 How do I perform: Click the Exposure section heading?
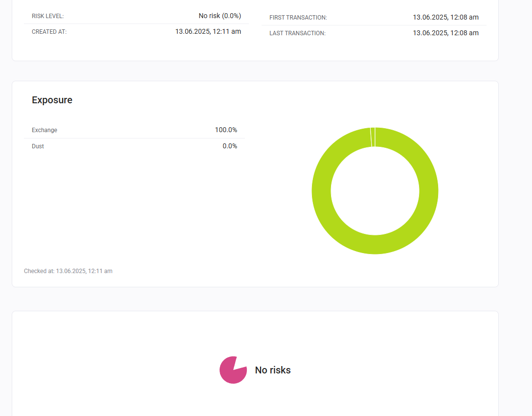(x=52, y=100)
